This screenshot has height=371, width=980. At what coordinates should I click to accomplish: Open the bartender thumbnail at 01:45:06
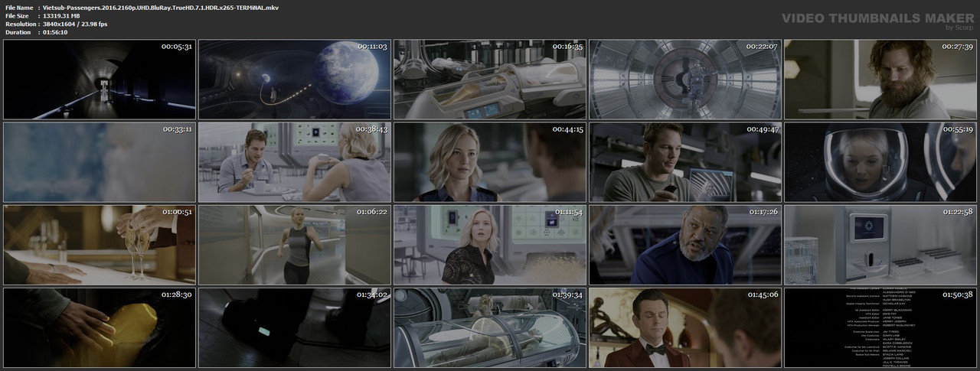coord(685,327)
